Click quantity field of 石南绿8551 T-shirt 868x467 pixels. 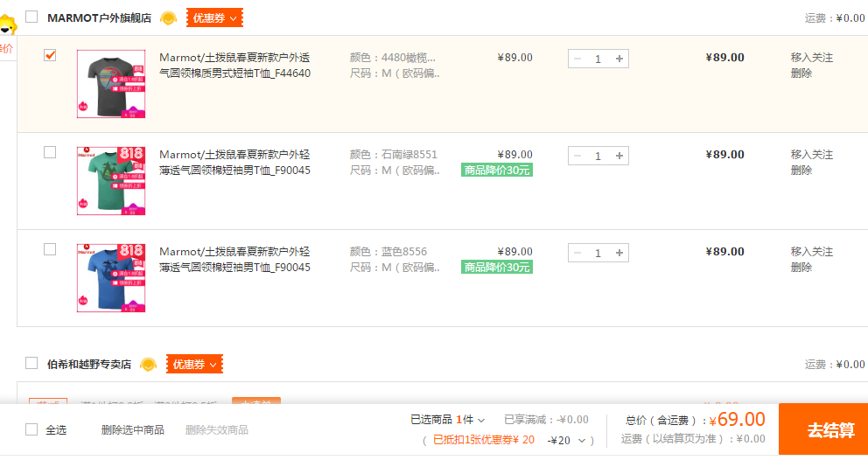598,156
